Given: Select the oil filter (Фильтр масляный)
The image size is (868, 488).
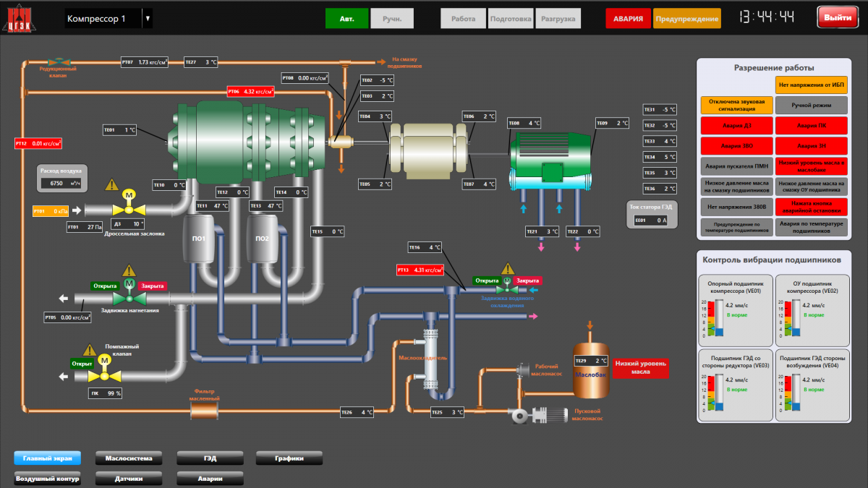Looking at the screenshot, I should tap(205, 411).
